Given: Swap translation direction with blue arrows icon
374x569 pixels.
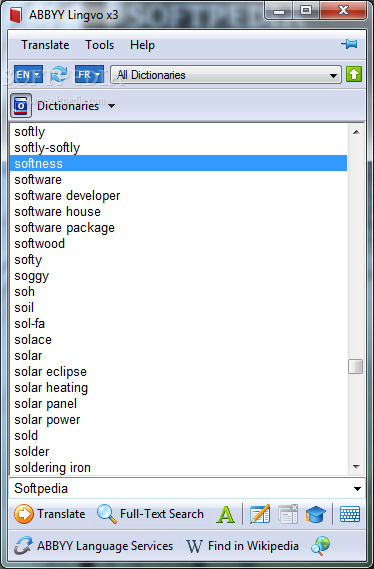Looking at the screenshot, I should coord(59,74).
